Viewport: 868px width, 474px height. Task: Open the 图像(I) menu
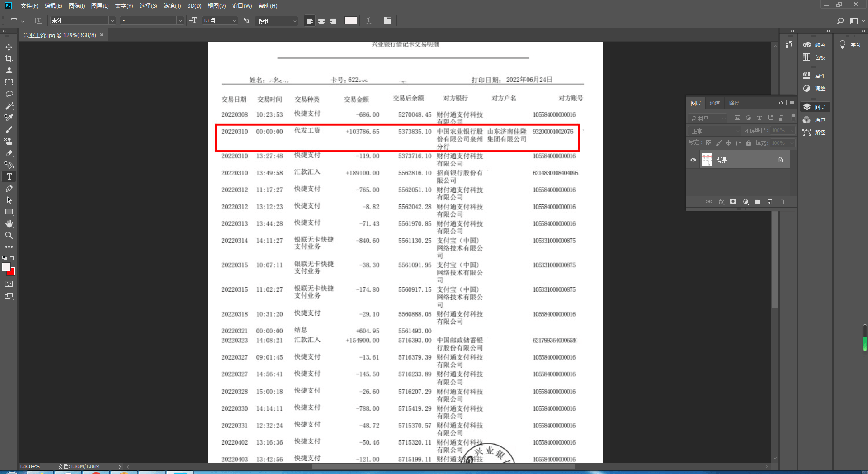pyautogui.click(x=76, y=6)
